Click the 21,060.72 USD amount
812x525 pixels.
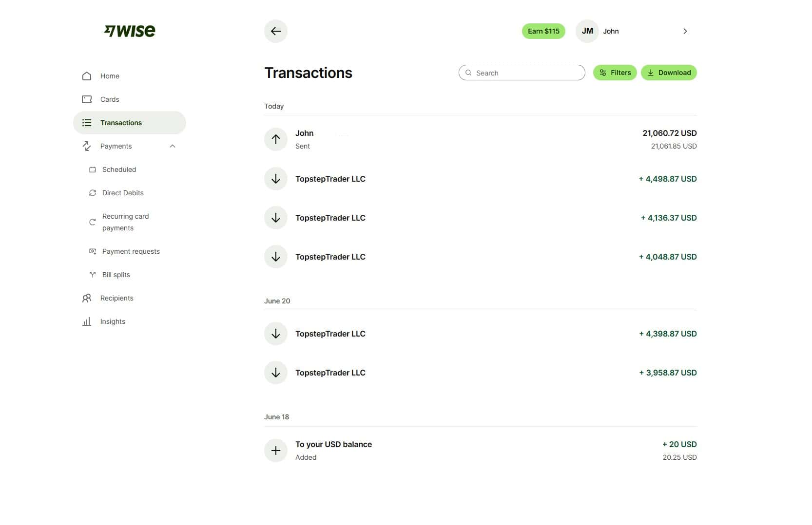click(x=670, y=133)
